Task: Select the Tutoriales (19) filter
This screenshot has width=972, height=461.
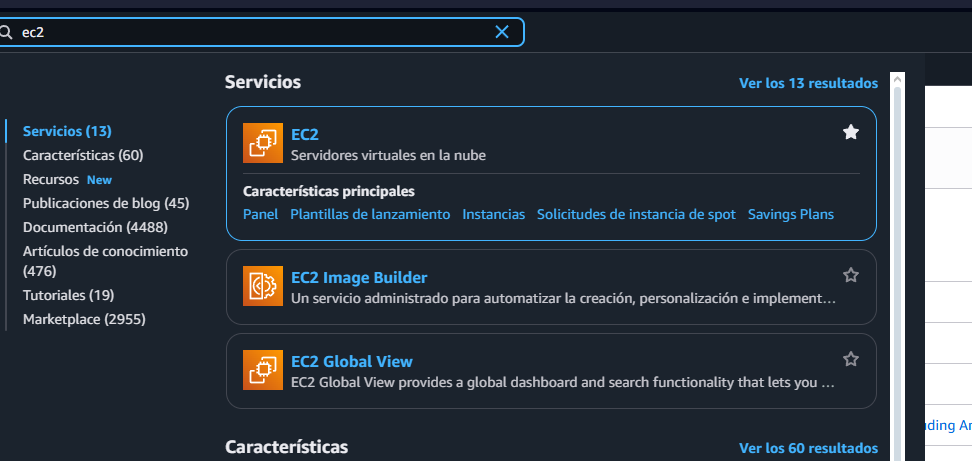Action: click(x=68, y=295)
